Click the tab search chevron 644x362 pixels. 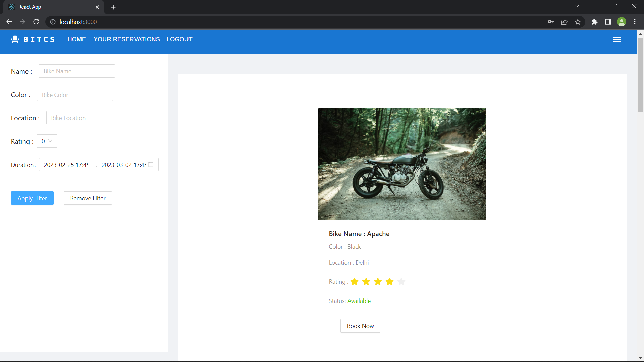[577, 6]
